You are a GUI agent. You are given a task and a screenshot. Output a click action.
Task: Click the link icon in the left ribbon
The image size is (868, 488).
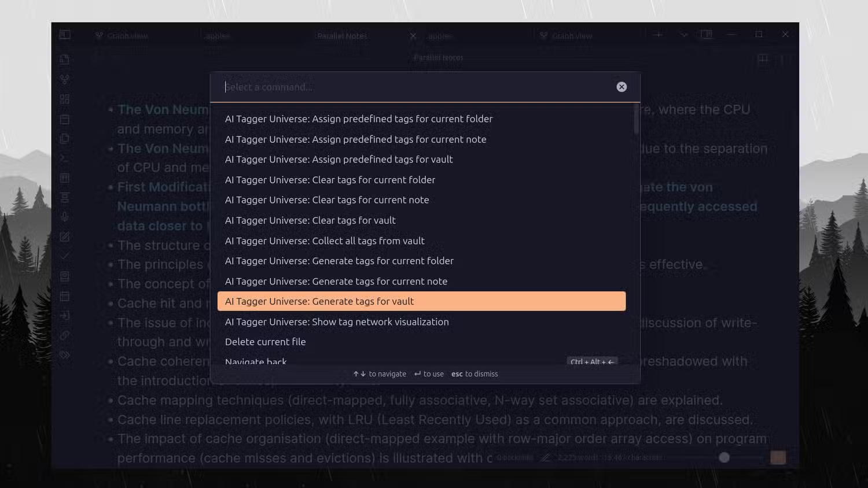coord(64,335)
